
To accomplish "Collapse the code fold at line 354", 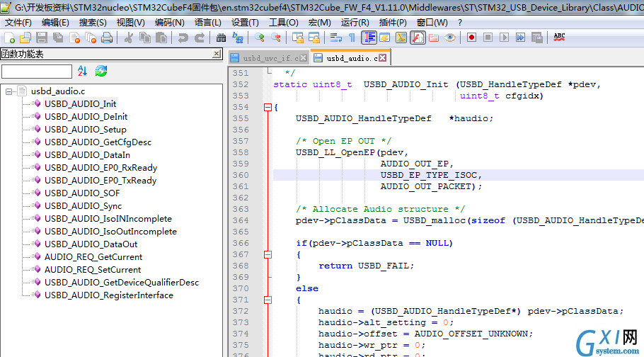I will coord(268,108).
